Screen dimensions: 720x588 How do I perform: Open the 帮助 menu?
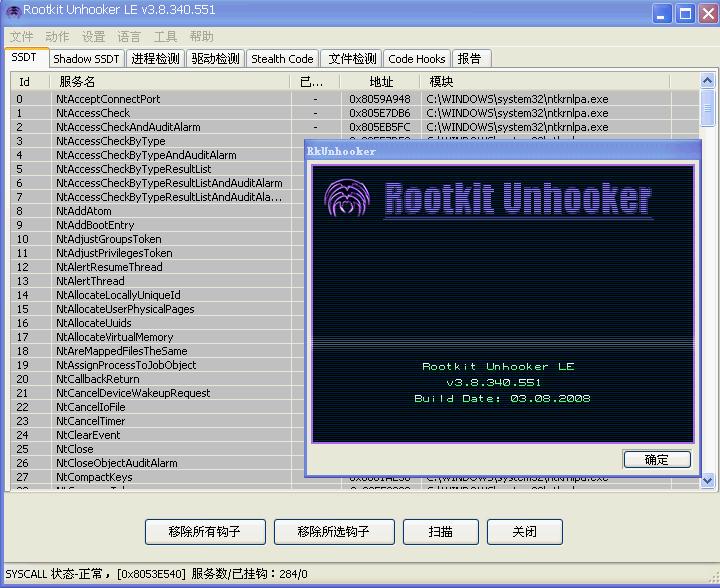click(x=202, y=37)
